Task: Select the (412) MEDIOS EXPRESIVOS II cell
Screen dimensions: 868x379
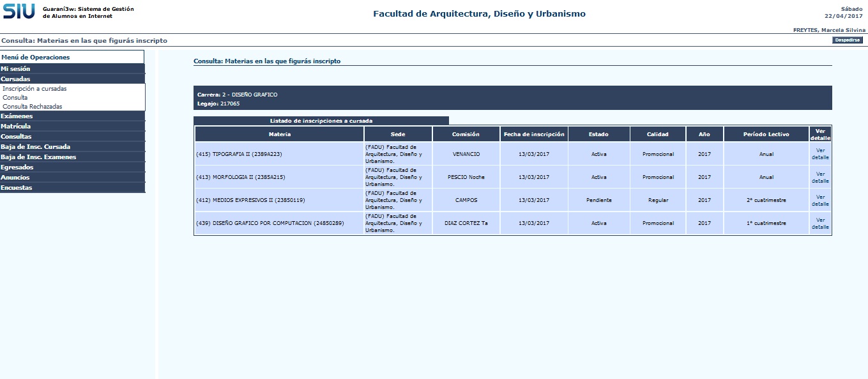Action: point(280,200)
